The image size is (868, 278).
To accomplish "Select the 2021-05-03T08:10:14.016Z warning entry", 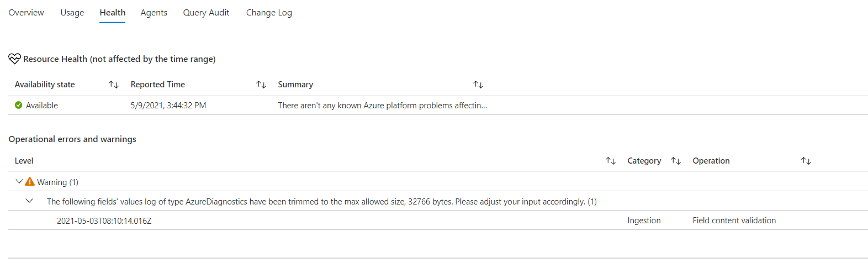I will pyautogui.click(x=104, y=221).
